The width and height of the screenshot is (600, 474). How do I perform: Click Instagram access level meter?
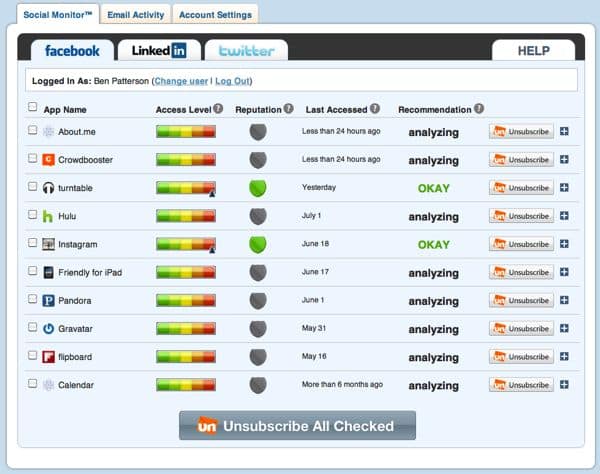click(x=186, y=244)
